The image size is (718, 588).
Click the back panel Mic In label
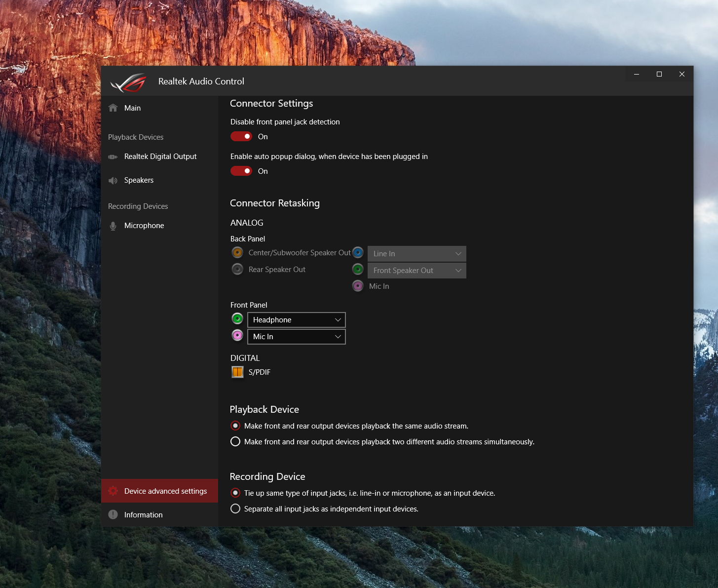[379, 286]
